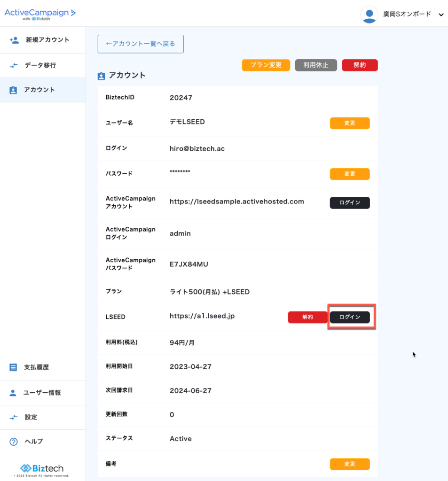This screenshot has width=448, height=481.
Task: Click the user information person icon
Action: point(13,393)
